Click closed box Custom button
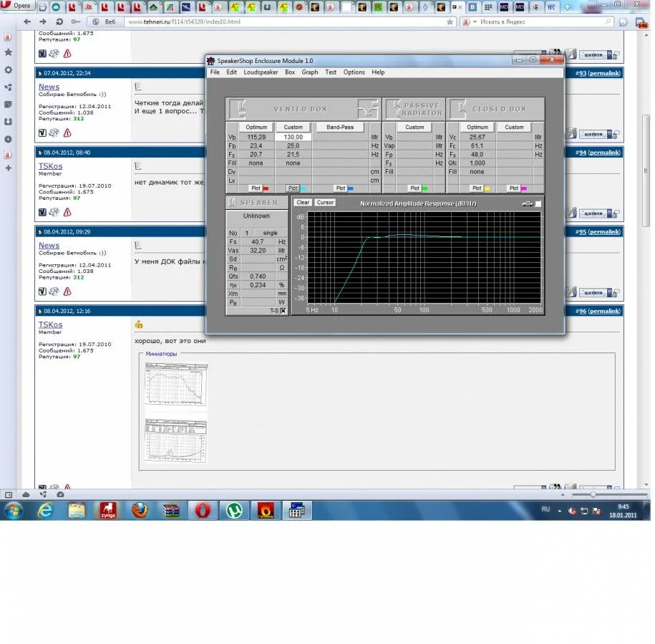The image size is (655, 644). point(514,127)
